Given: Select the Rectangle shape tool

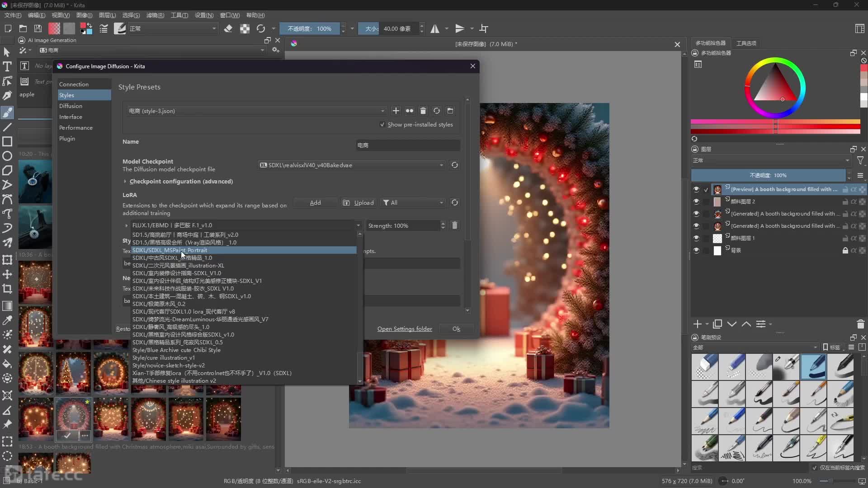Looking at the screenshot, I should pos(7,142).
